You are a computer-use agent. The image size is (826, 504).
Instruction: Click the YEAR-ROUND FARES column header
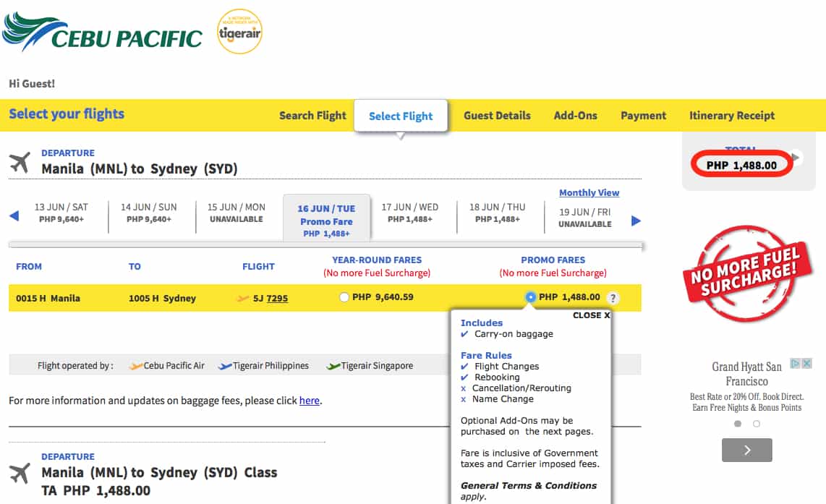coord(377,260)
